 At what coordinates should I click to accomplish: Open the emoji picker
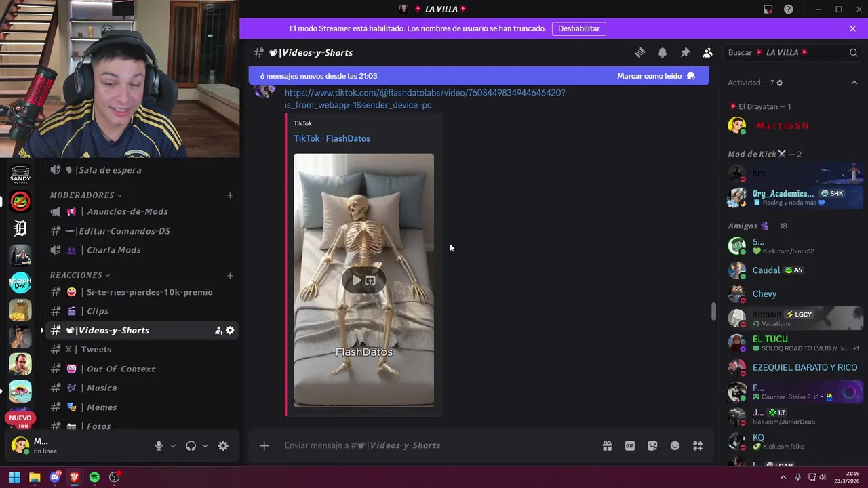(x=675, y=445)
